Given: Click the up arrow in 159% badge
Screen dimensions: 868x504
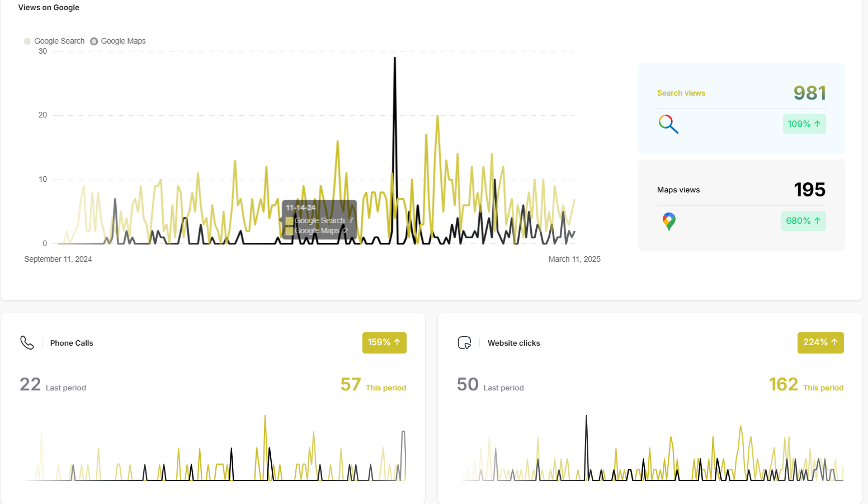Looking at the screenshot, I should point(397,342).
